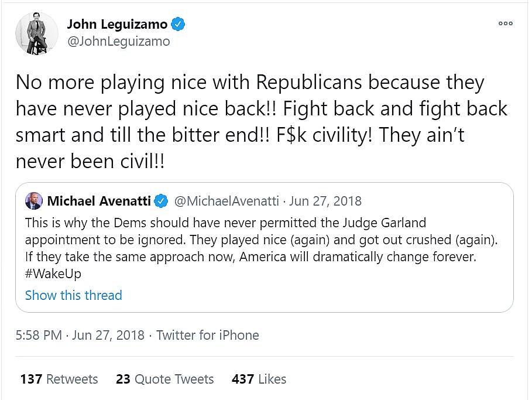Viewport: 532px width, 400px height.
Task: Open the John Leguizamo display name
Action: click(117, 24)
